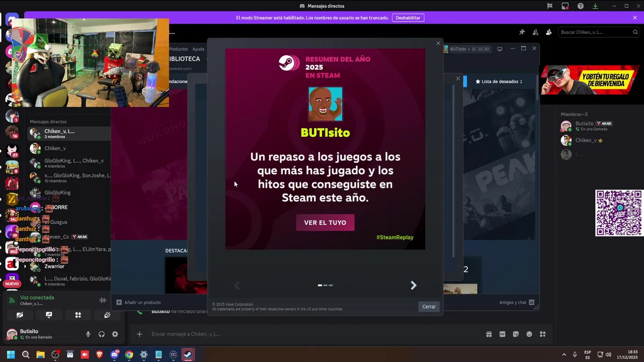Open the Ayuda menu in Steam
The height and width of the screenshot is (362, 644).
(x=198, y=49)
